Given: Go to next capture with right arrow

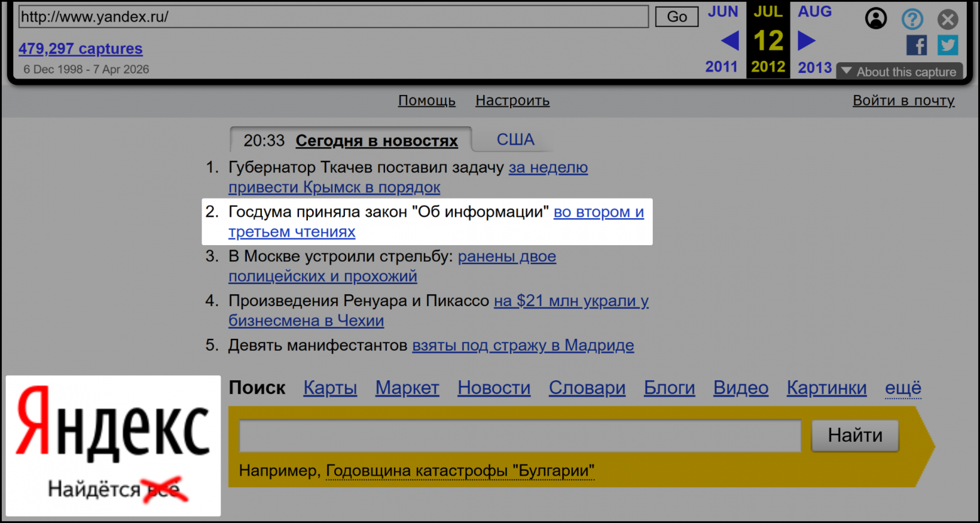Looking at the screenshot, I should (x=807, y=41).
